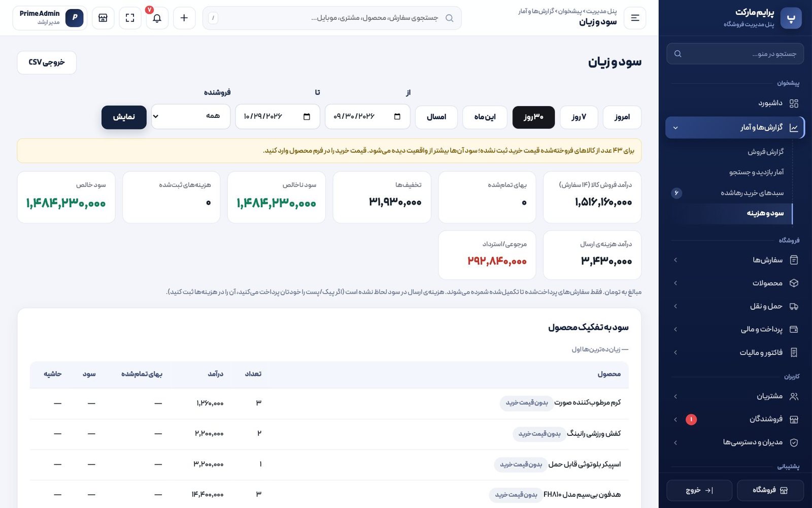Click the حمل و نقل truck icon

pyautogui.click(x=794, y=306)
